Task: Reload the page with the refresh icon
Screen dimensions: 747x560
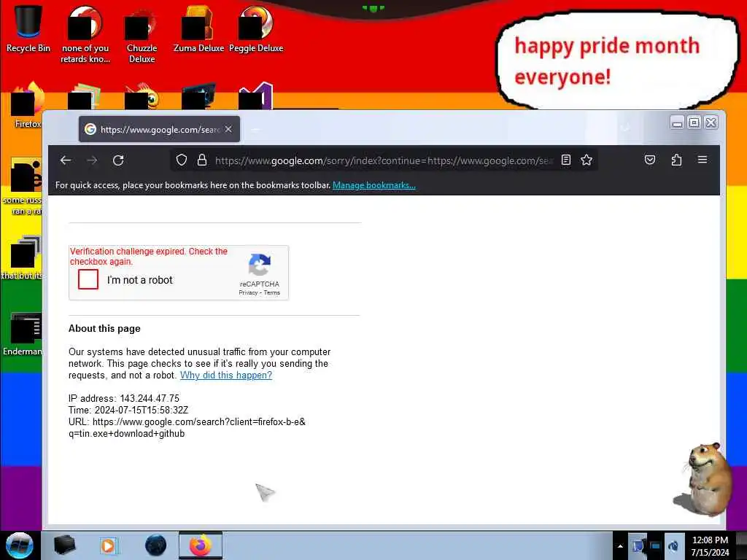Action: tap(118, 160)
